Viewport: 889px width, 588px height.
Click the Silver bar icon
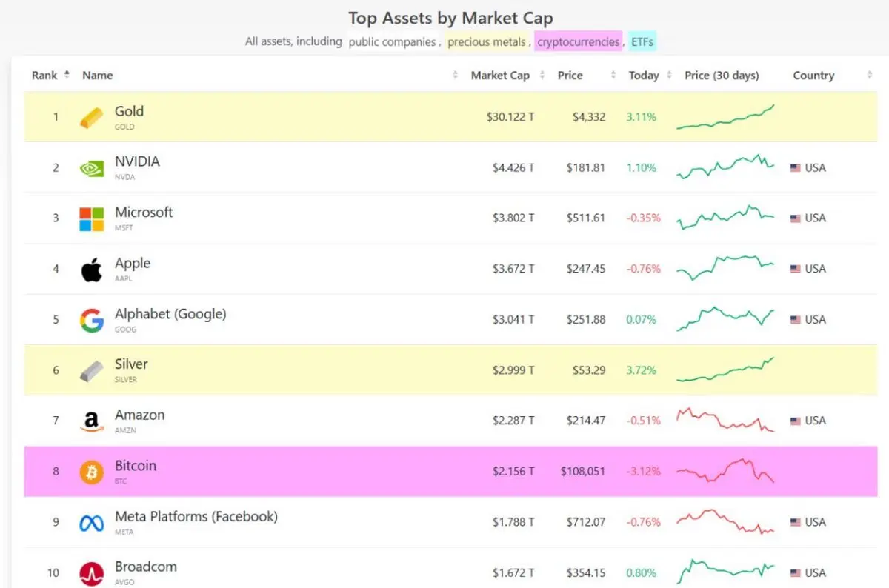pyautogui.click(x=92, y=370)
